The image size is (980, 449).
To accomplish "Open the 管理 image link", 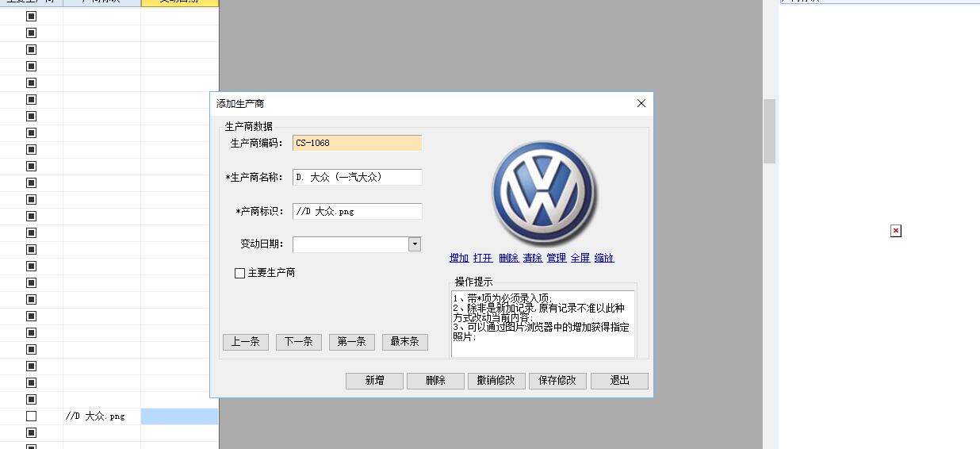I will tap(556, 258).
